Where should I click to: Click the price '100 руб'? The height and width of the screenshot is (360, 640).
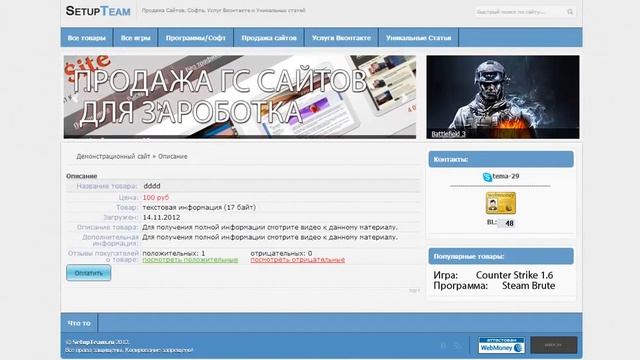(156, 198)
